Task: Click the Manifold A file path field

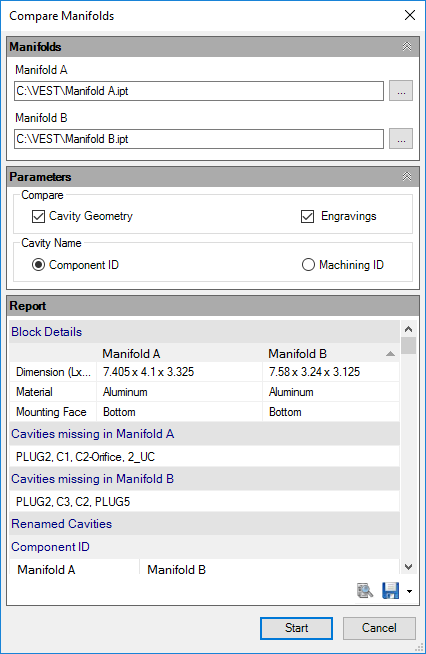Action: point(199,91)
